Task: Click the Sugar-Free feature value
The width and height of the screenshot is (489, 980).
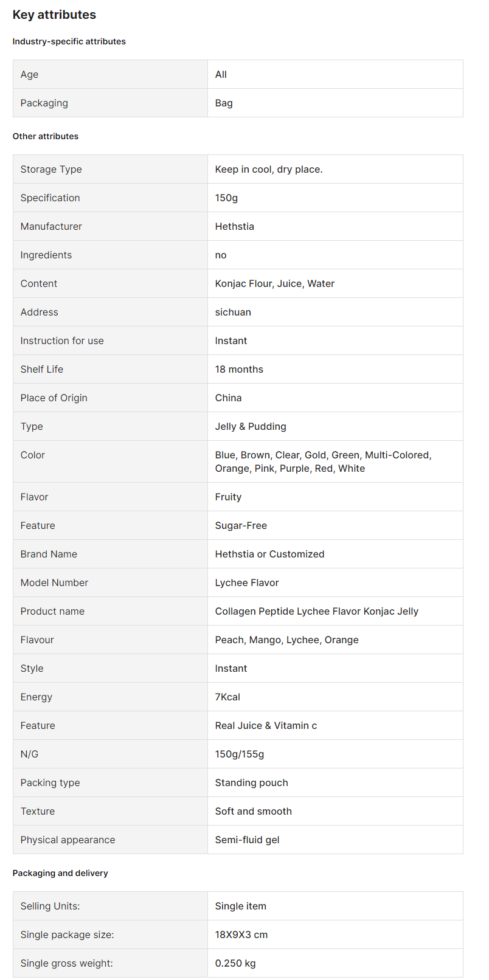Action: tap(241, 526)
